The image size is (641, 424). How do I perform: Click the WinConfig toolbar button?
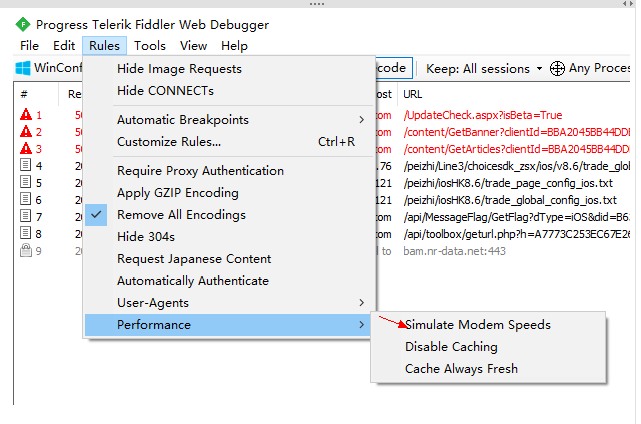coord(49,68)
